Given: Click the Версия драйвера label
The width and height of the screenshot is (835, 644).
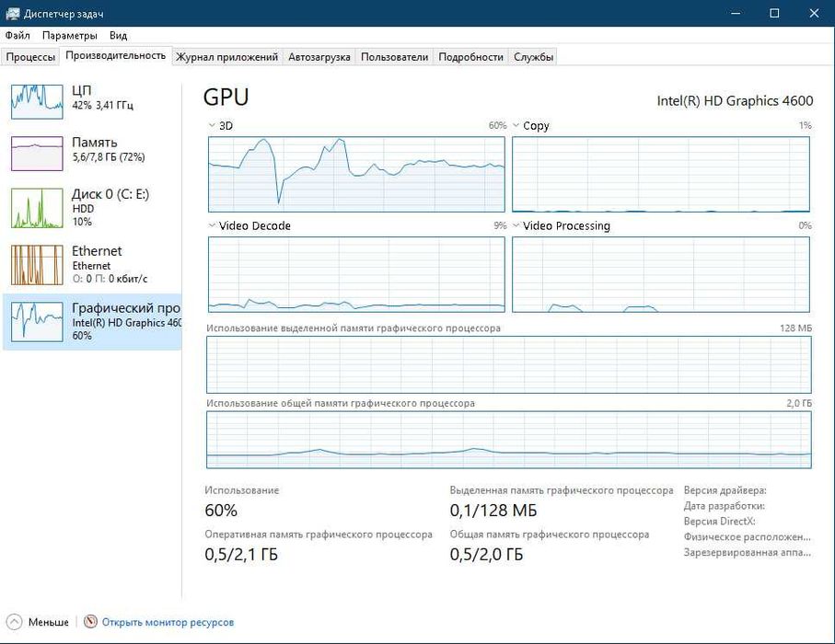Looking at the screenshot, I should point(725,490).
